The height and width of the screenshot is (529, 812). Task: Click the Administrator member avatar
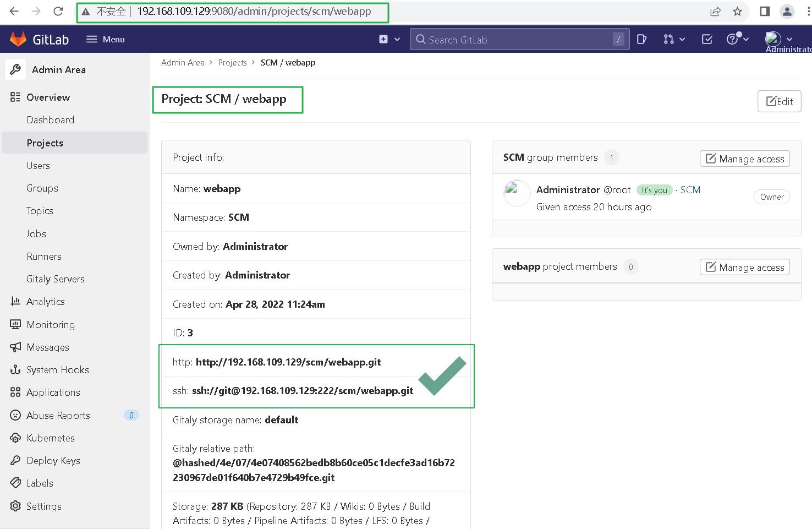517,194
